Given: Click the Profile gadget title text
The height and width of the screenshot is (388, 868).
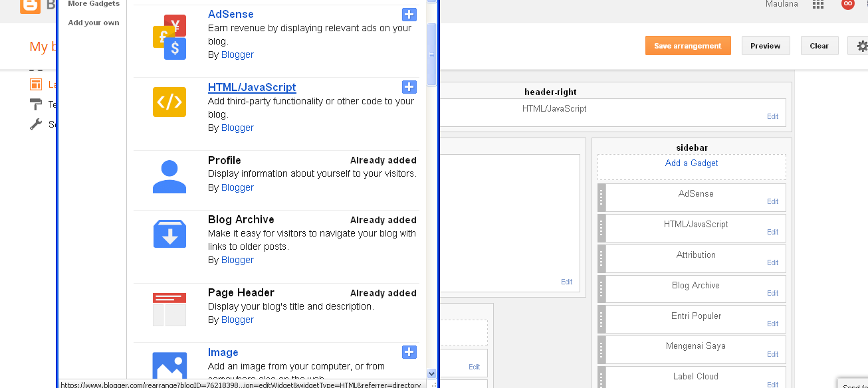Looking at the screenshot, I should pos(225,160).
